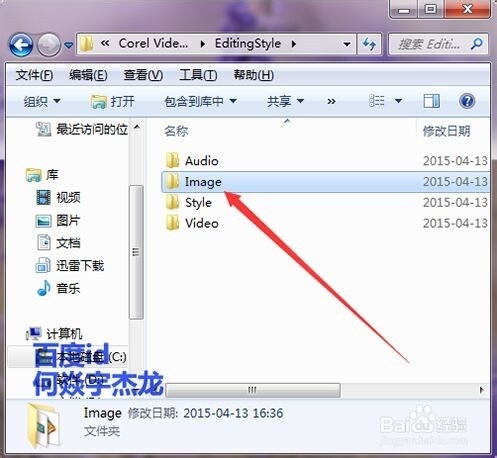Sort by 名称 column header
Viewport: 497px width, 458px height.
pos(176,131)
